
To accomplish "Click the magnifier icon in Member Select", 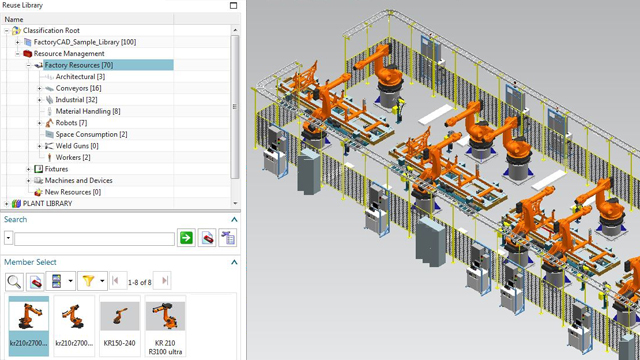I will point(14,281).
